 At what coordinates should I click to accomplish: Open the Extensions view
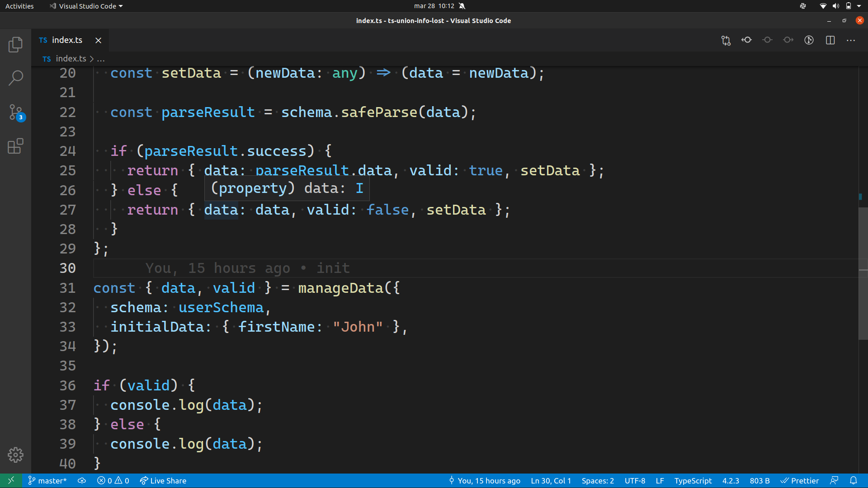(x=15, y=146)
